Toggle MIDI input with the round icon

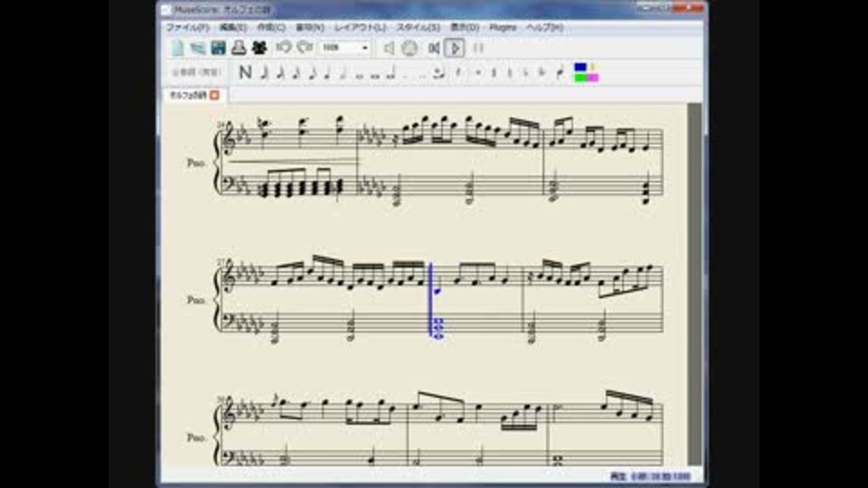(409, 48)
